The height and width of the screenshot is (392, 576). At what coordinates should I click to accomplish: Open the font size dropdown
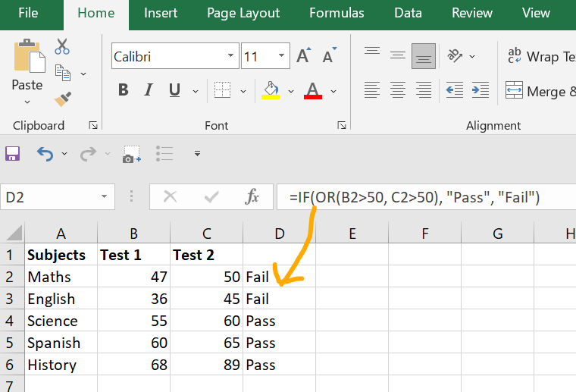(281, 56)
